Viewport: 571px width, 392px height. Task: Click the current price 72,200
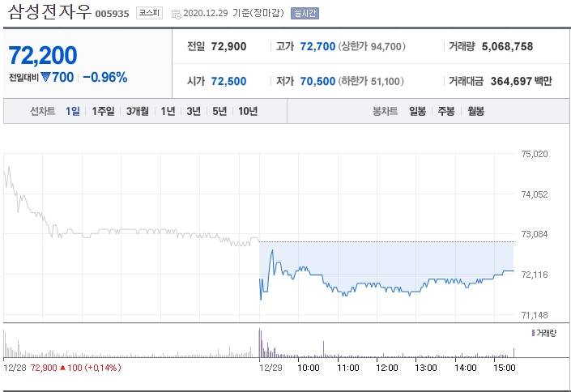click(x=43, y=55)
